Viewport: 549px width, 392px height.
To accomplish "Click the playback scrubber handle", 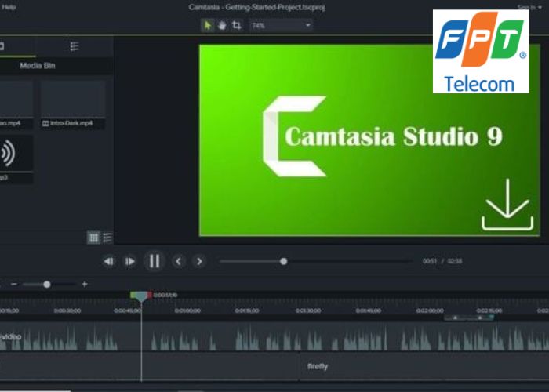I will click(284, 261).
